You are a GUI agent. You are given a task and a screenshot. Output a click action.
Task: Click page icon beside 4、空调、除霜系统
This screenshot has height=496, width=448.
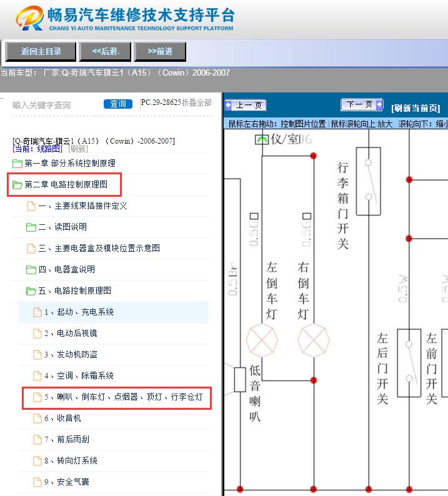pyautogui.click(x=37, y=376)
